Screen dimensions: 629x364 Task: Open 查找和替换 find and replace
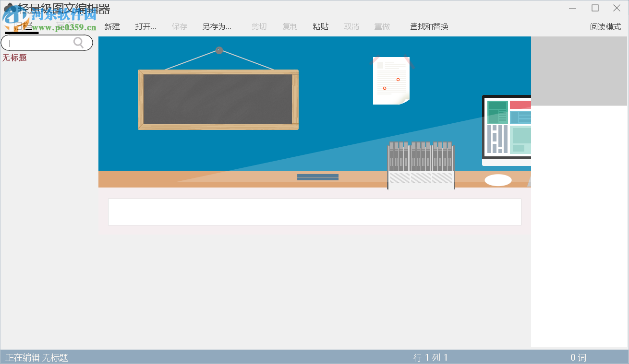[x=429, y=26]
